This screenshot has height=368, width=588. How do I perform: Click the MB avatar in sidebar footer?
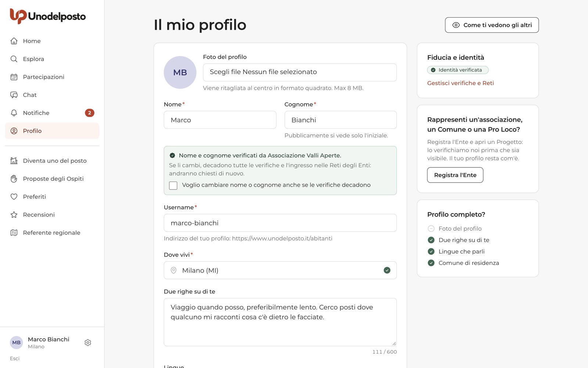point(17,343)
